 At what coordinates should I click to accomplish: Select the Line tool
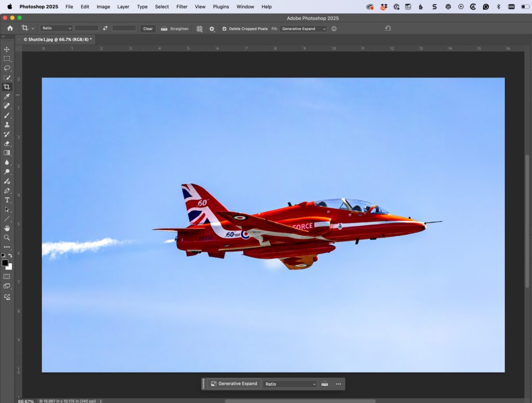7,219
